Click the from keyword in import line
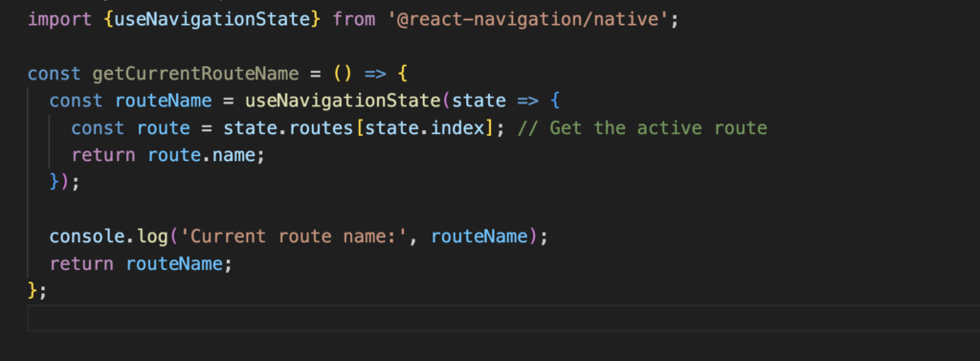The height and width of the screenshot is (361, 980). click(x=354, y=20)
